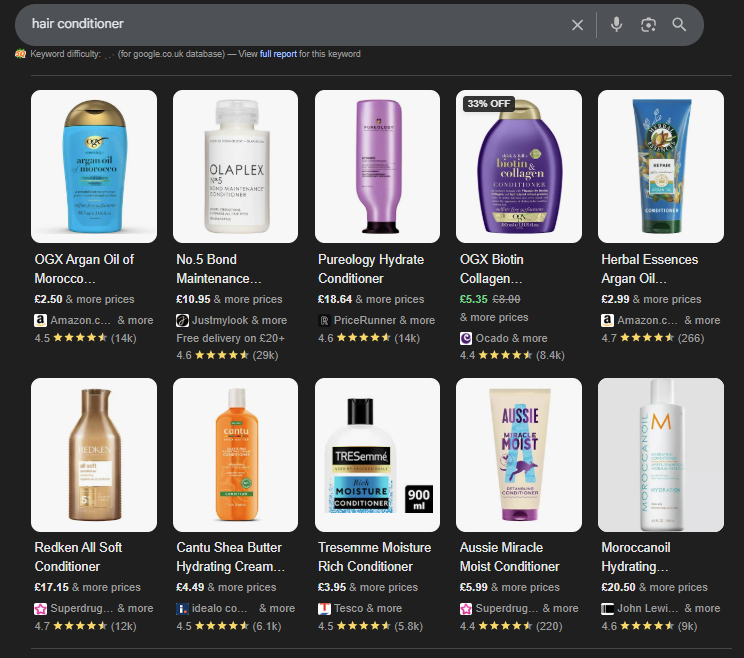The image size is (744, 658).
Task: Click the Superdrug icon under Aussie Miracle Moist
Action: click(x=466, y=609)
